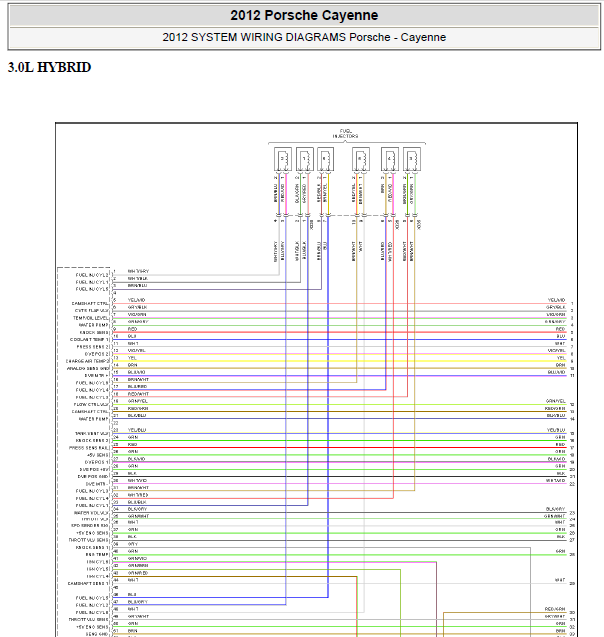Click the 'GRN/VIO' wire label at pin 41
The image size is (604, 637).
[x=137, y=559]
